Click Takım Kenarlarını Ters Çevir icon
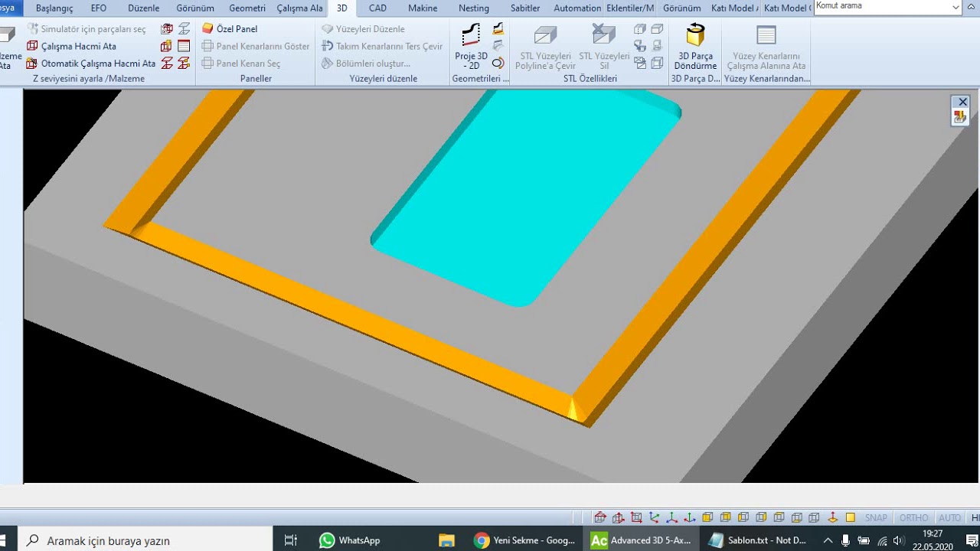Screen dimensions: 980x551 [x=327, y=46]
